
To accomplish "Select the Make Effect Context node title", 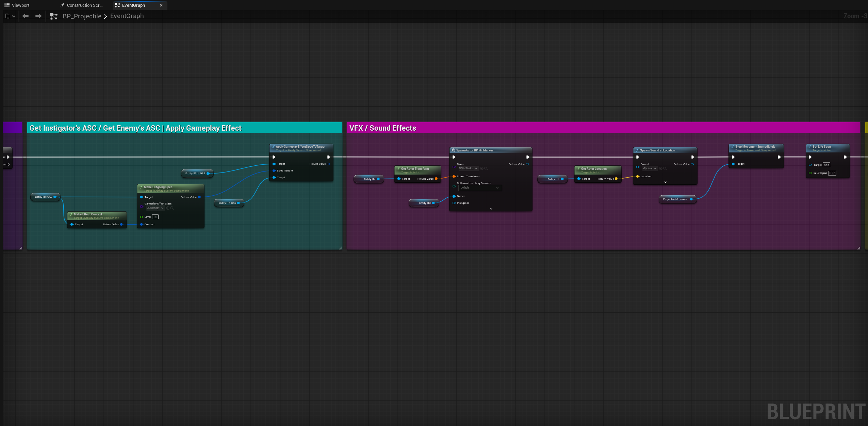I will pyautogui.click(x=88, y=214).
